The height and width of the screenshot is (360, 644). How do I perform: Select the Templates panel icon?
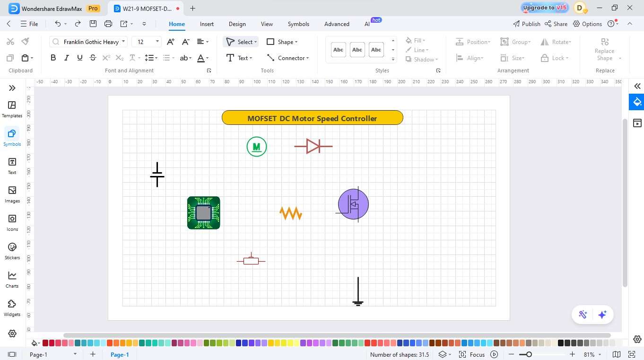click(12, 109)
